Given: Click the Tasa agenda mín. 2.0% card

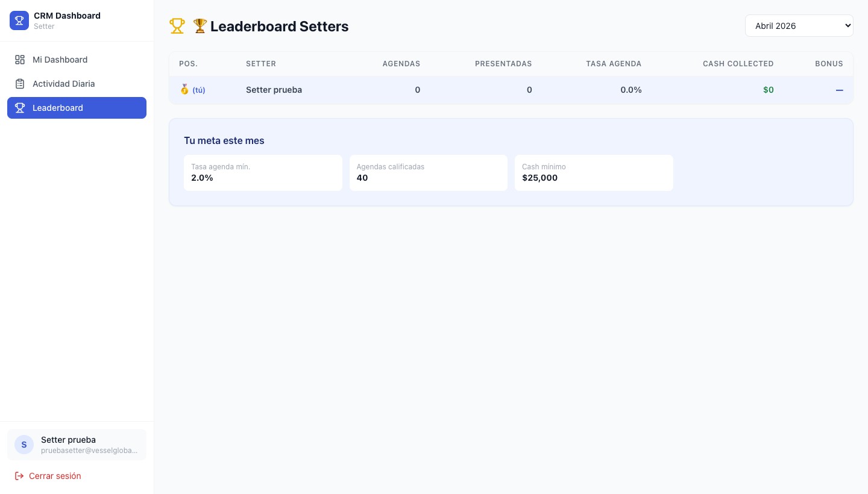Looking at the screenshot, I should pos(263,173).
